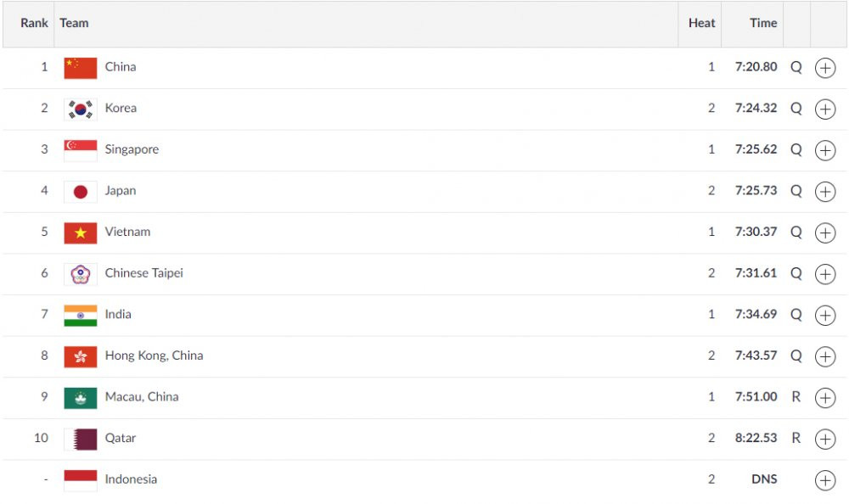Click the Heat column header
Image resolution: width=849 pixels, height=504 pixels.
coord(701,23)
